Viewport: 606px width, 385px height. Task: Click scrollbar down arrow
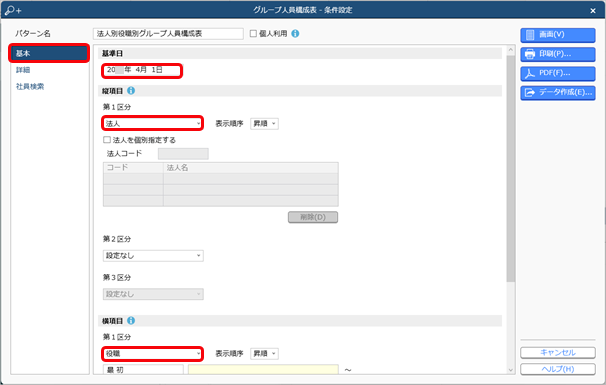point(511,370)
